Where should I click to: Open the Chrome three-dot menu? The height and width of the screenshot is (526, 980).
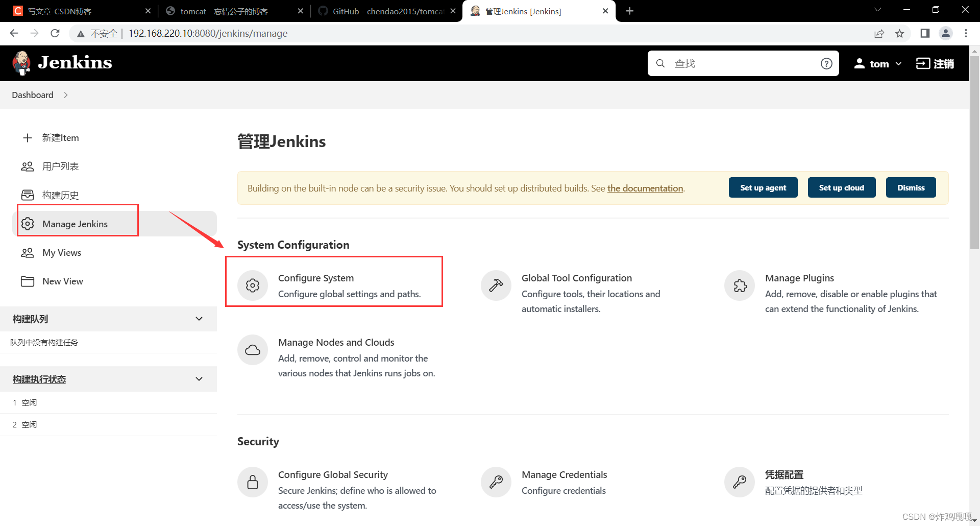pyautogui.click(x=966, y=33)
